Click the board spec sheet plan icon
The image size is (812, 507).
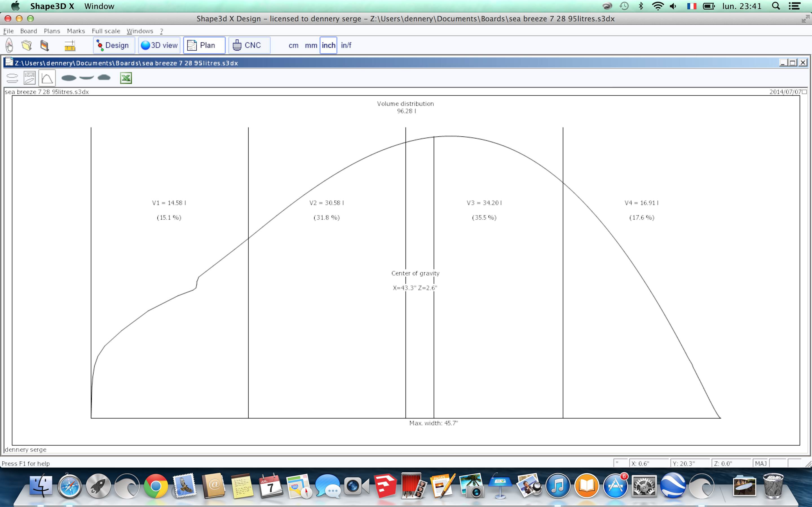coord(30,78)
